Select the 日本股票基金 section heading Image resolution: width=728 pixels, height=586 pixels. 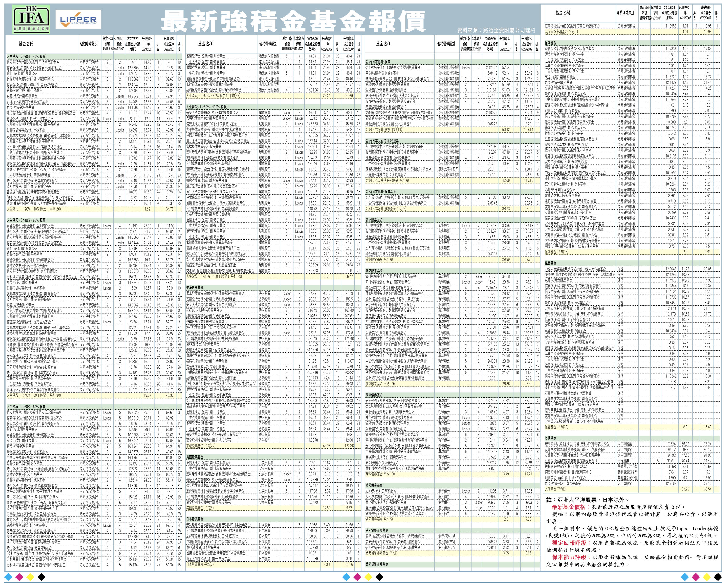coord(195,519)
